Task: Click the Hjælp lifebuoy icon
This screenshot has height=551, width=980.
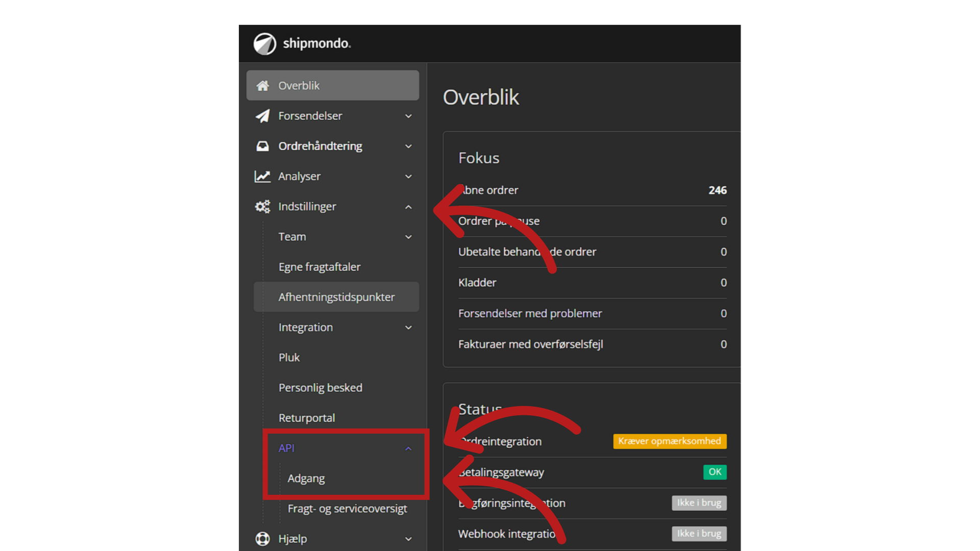Action: (262, 539)
